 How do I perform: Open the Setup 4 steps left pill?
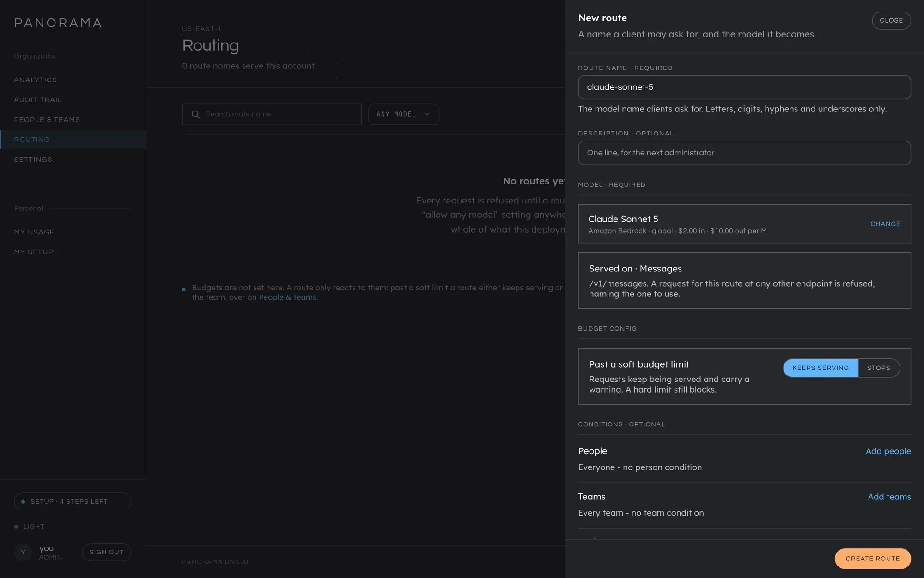pos(73,501)
